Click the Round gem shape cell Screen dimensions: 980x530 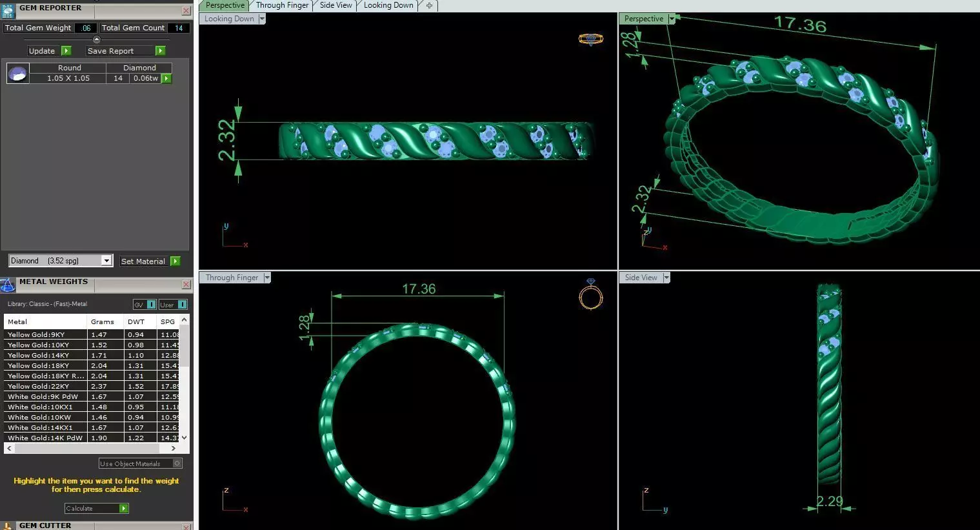(x=69, y=68)
